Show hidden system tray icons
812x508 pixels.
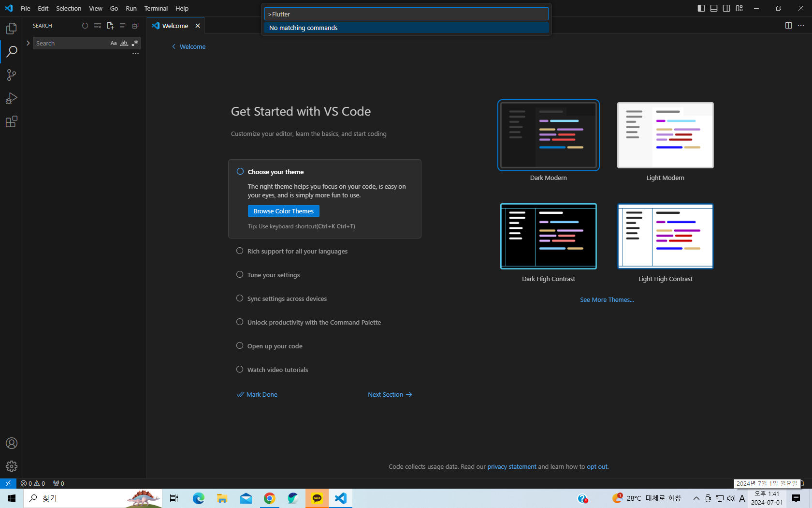click(696, 498)
